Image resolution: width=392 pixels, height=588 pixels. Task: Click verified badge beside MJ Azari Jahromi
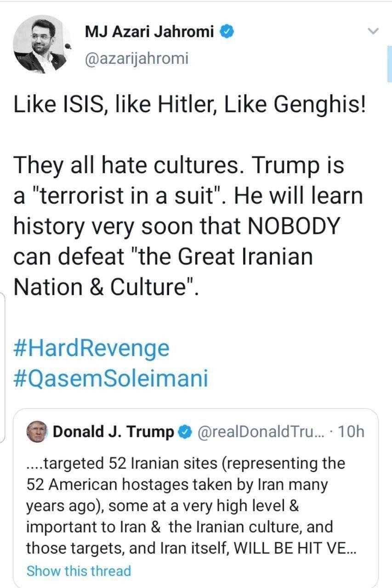[x=228, y=32]
